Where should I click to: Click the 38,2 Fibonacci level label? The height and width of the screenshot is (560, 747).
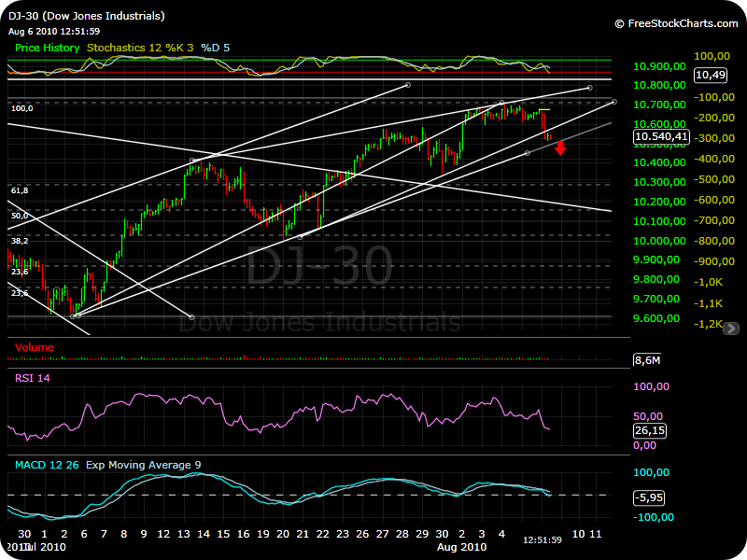[x=20, y=241]
